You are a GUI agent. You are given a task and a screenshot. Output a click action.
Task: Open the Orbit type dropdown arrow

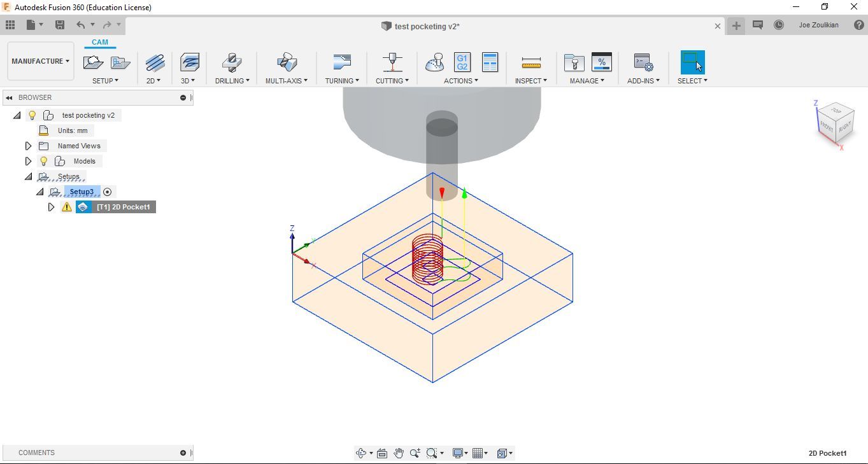371,453
